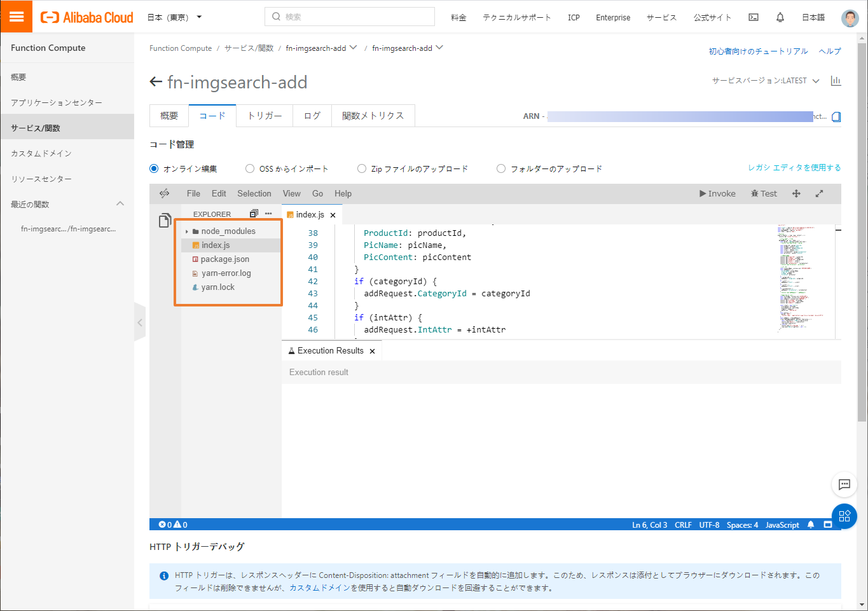Switch to the ログ tab
This screenshot has height=611, width=868.
tap(312, 116)
